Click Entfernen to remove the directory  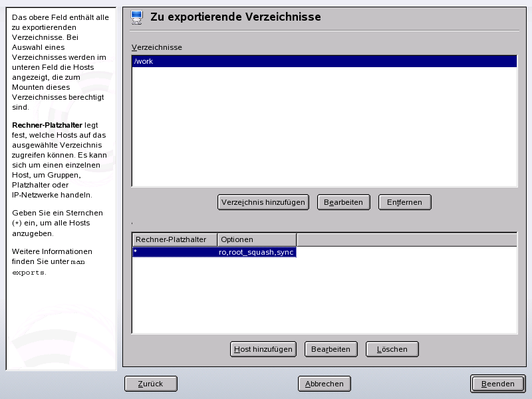tap(404, 201)
